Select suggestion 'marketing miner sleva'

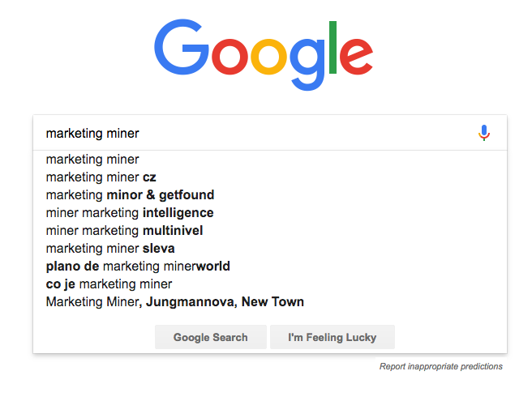270,248
